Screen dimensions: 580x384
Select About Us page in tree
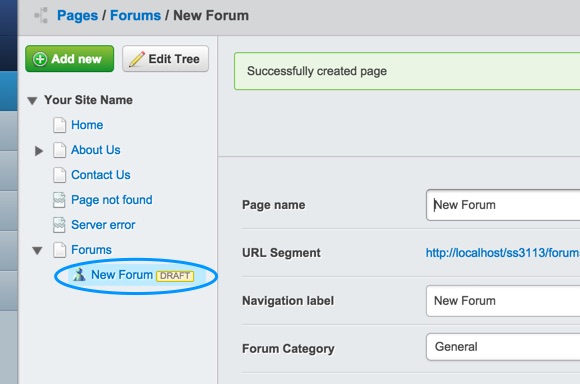pos(96,150)
